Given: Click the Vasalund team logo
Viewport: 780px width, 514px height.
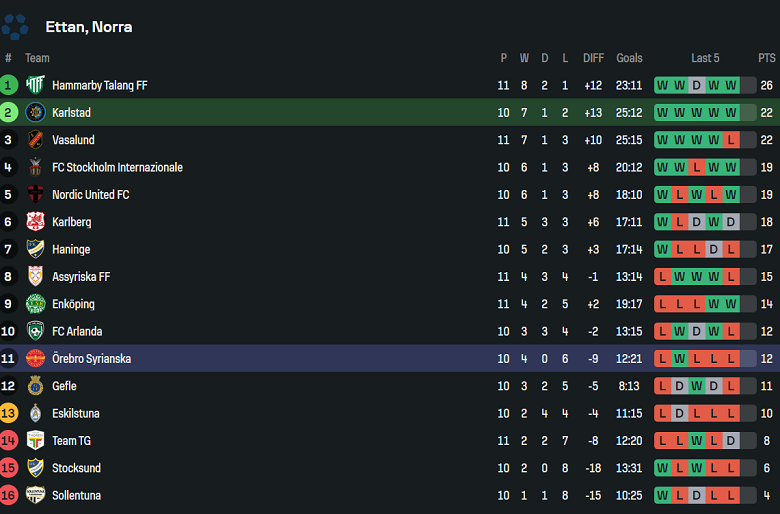Looking at the screenshot, I should tap(36, 140).
